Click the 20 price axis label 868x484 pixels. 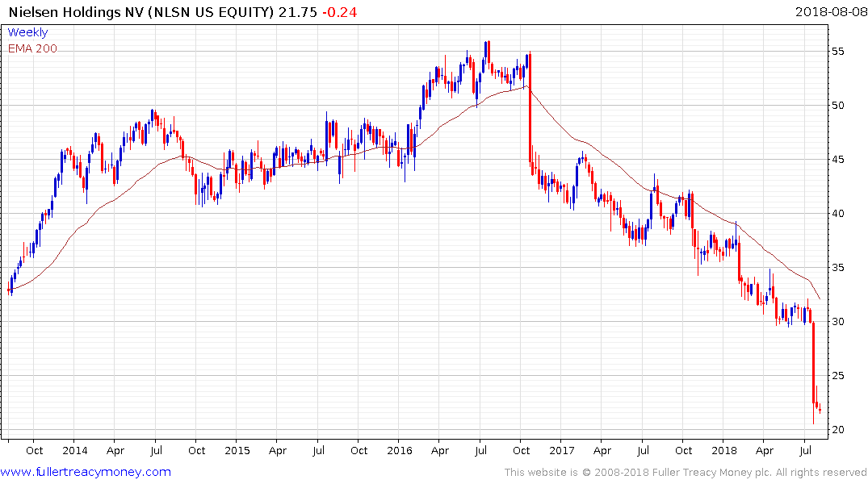click(838, 430)
